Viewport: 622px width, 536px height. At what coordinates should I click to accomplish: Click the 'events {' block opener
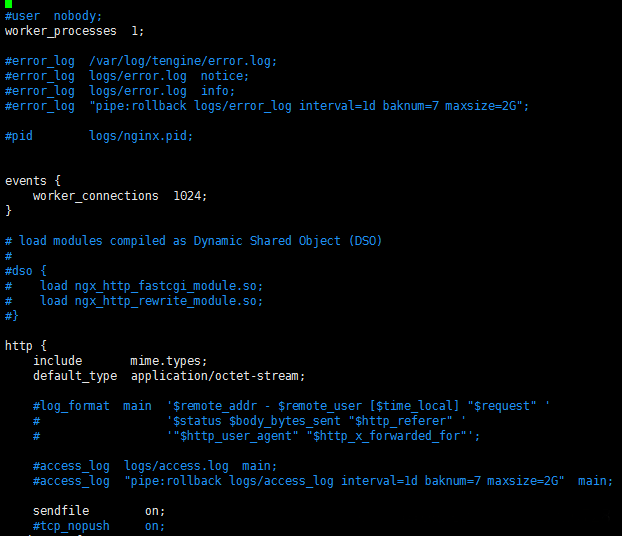(33, 181)
